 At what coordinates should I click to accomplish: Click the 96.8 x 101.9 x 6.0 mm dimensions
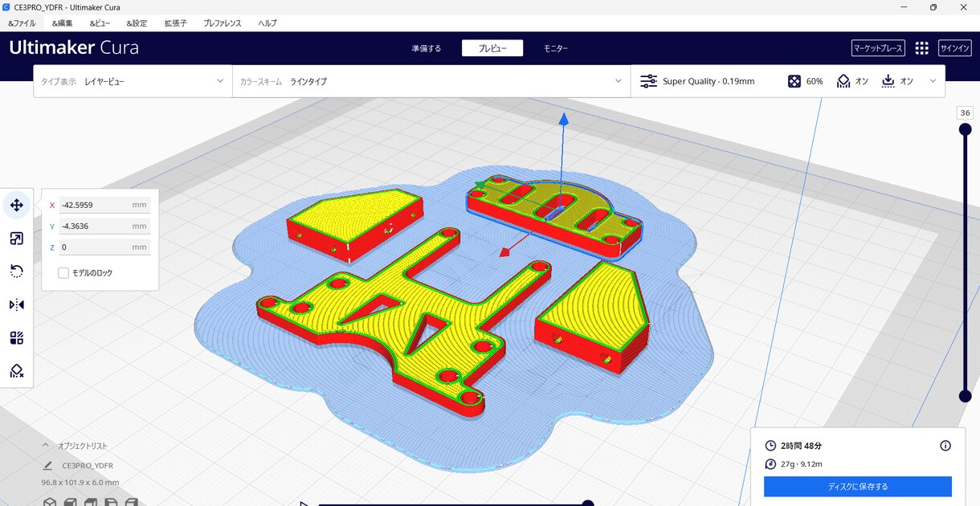[x=80, y=483]
